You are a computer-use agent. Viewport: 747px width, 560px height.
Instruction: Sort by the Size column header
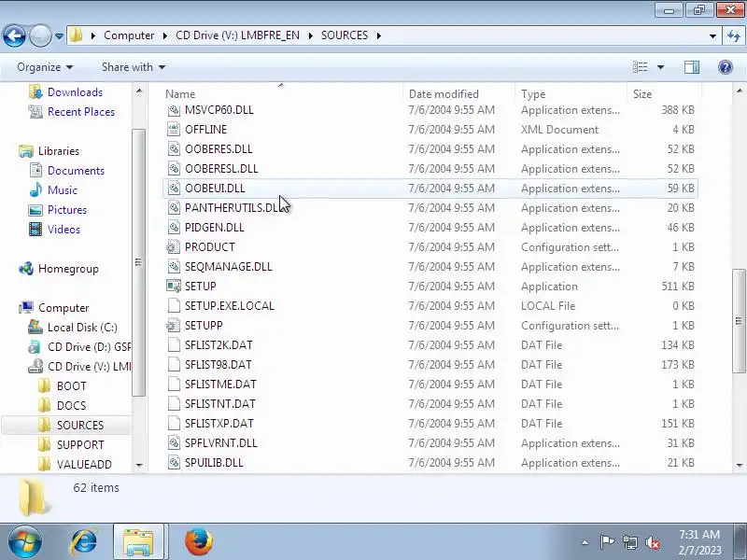point(642,94)
